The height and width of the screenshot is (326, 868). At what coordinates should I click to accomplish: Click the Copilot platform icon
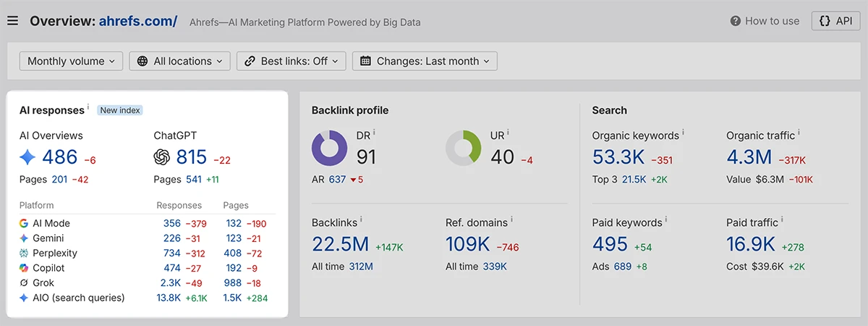coord(24,268)
